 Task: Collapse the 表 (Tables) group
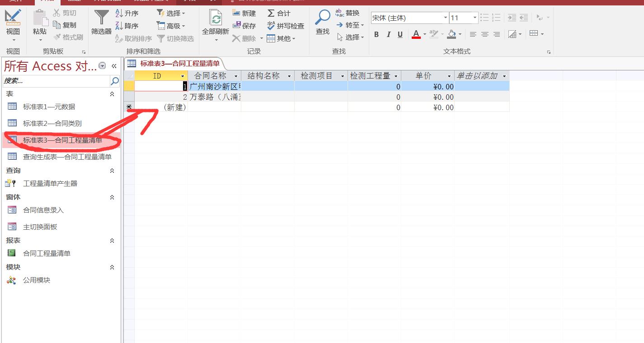coord(112,94)
